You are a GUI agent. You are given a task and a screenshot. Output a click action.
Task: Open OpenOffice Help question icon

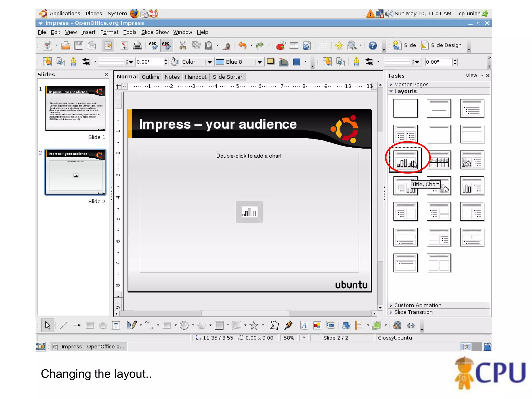point(373,46)
